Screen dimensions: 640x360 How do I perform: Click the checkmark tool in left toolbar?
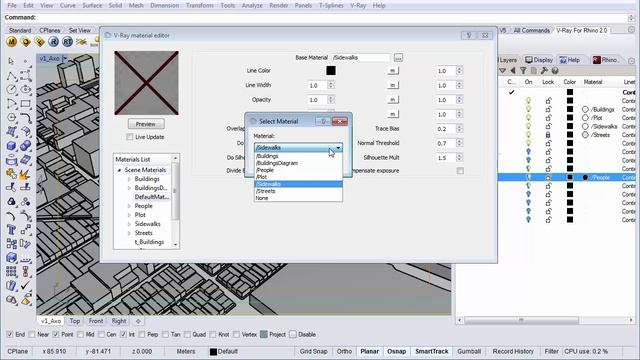tap(25, 285)
